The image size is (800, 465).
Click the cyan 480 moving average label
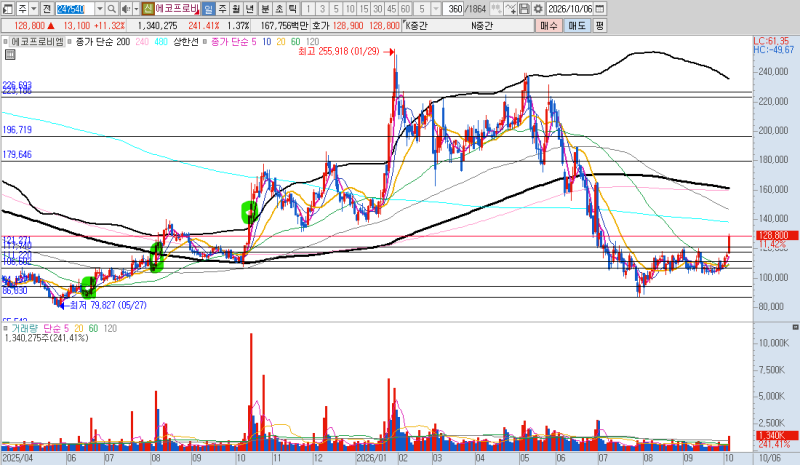(161, 42)
